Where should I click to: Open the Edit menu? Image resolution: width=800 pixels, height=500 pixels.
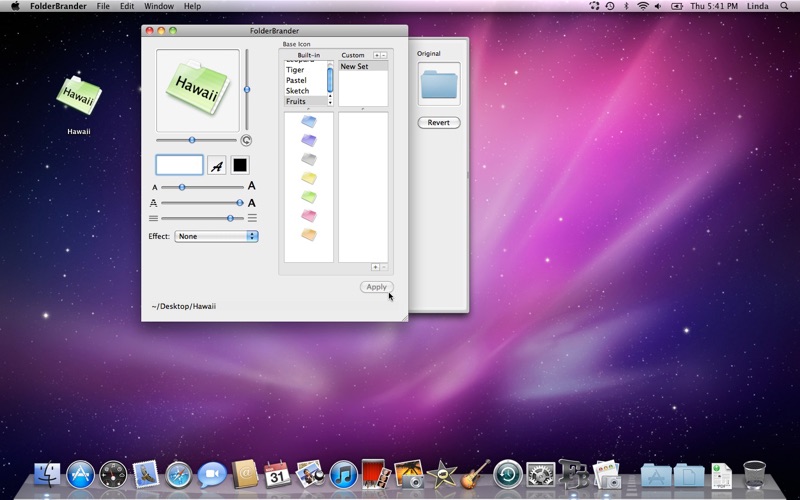coord(127,6)
